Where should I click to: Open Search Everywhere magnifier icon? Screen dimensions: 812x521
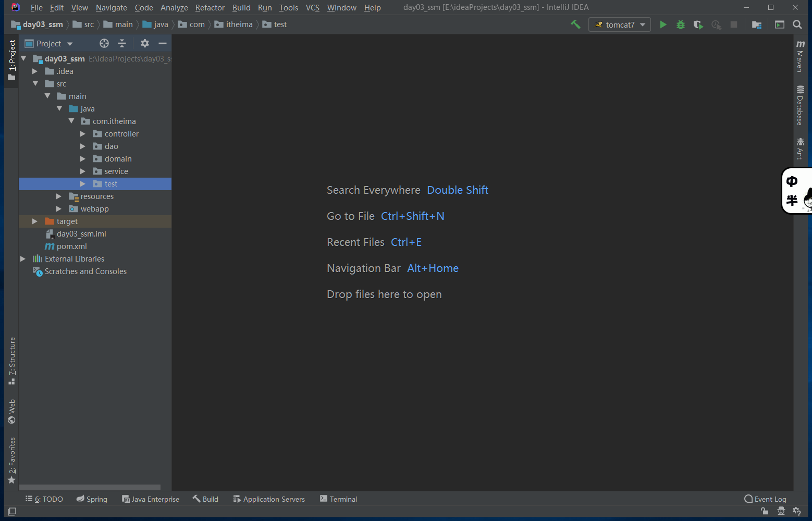click(x=797, y=24)
